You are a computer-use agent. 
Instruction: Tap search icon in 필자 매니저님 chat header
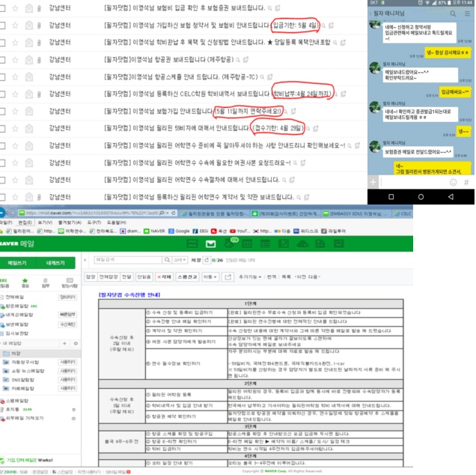453,13
